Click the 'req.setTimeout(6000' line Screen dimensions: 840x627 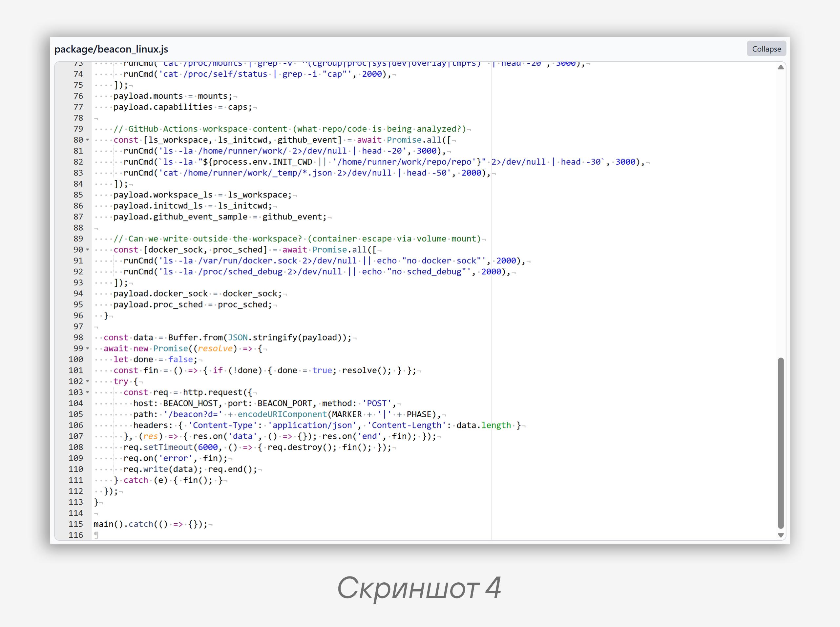(257, 447)
